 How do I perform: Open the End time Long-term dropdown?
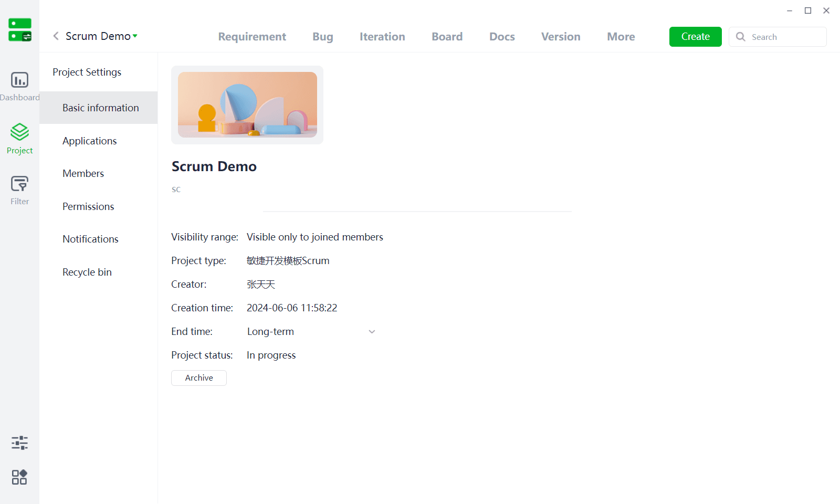coord(312,332)
